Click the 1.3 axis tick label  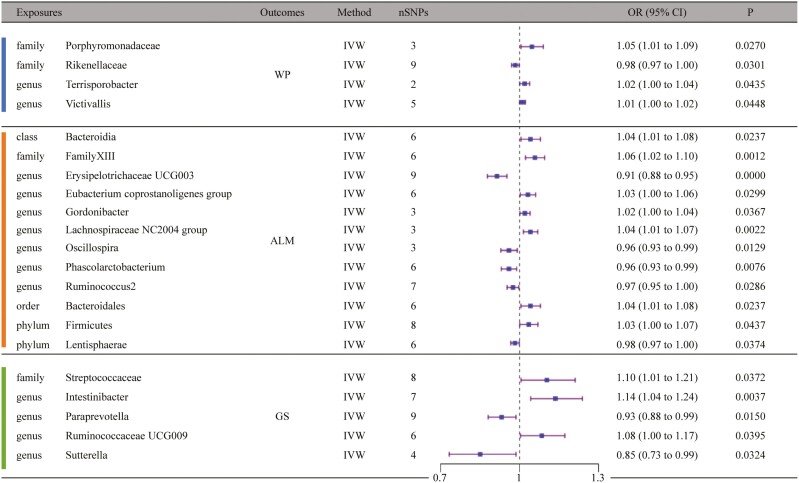click(598, 477)
